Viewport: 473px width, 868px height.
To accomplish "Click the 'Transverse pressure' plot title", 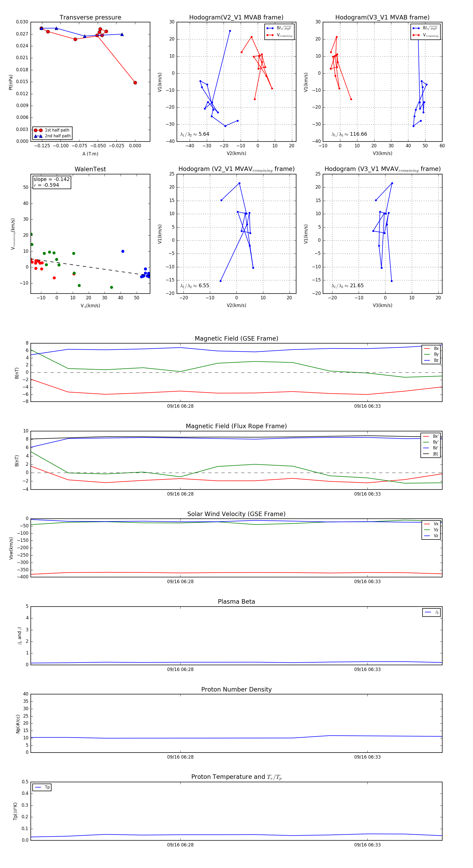I will pyautogui.click(x=90, y=18).
